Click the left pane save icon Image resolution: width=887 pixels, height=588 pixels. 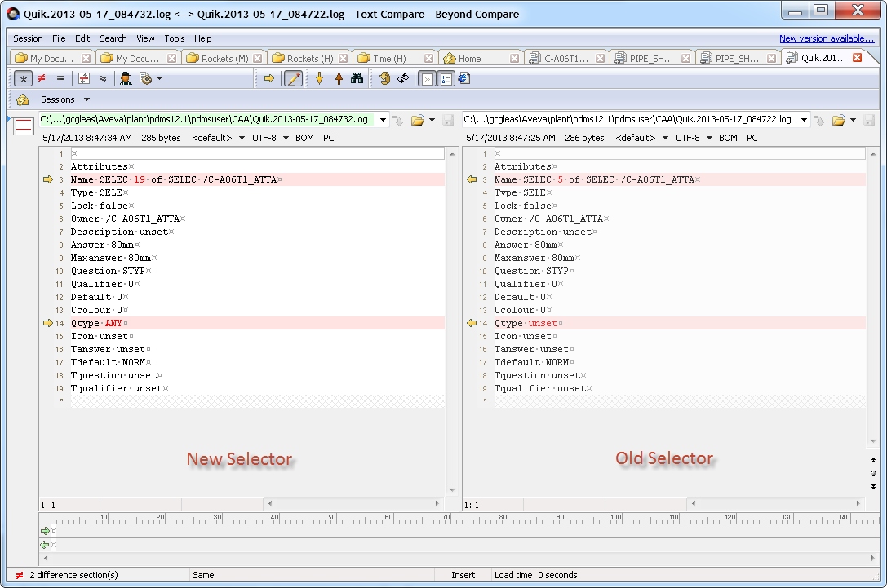point(448,120)
